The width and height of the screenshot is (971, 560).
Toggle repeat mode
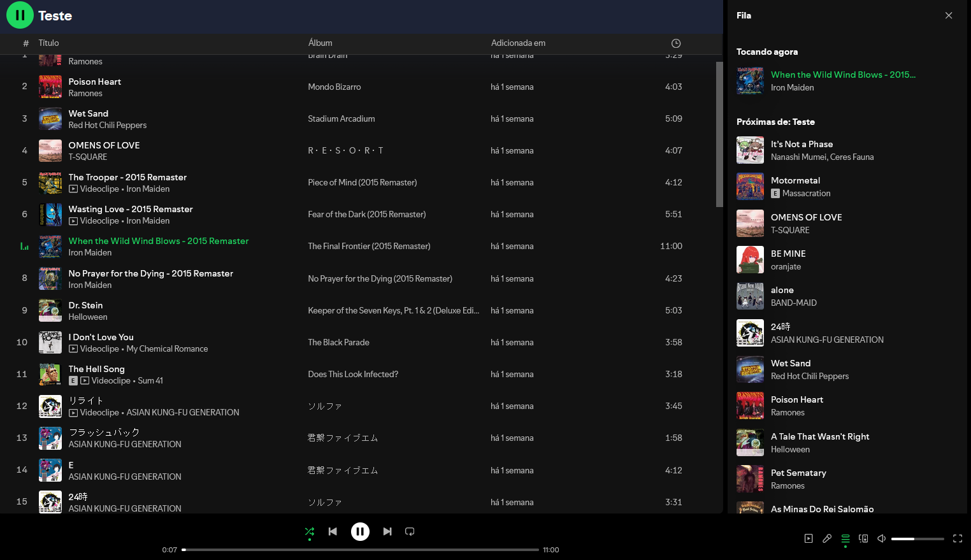click(x=410, y=531)
